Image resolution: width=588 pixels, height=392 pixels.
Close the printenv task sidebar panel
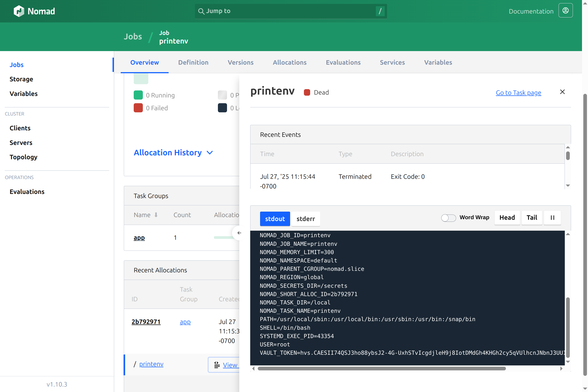tap(562, 92)
